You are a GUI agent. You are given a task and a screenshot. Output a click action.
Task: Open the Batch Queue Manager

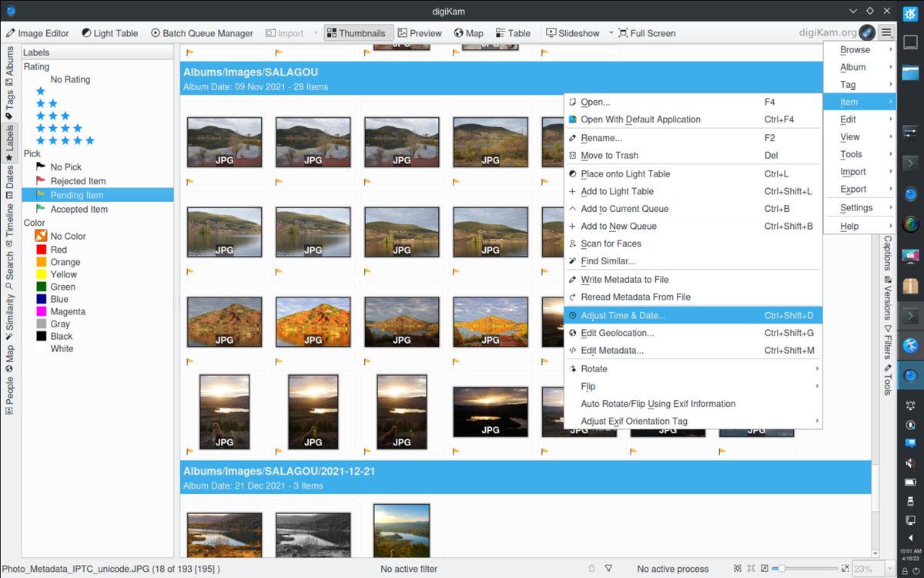(x=202, y=33)
